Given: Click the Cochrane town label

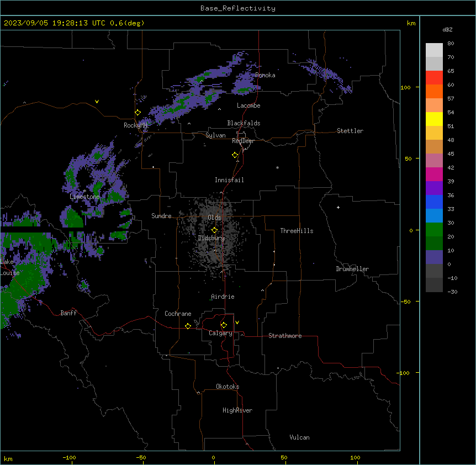Looking at the screenshot, I should point(178,314).
